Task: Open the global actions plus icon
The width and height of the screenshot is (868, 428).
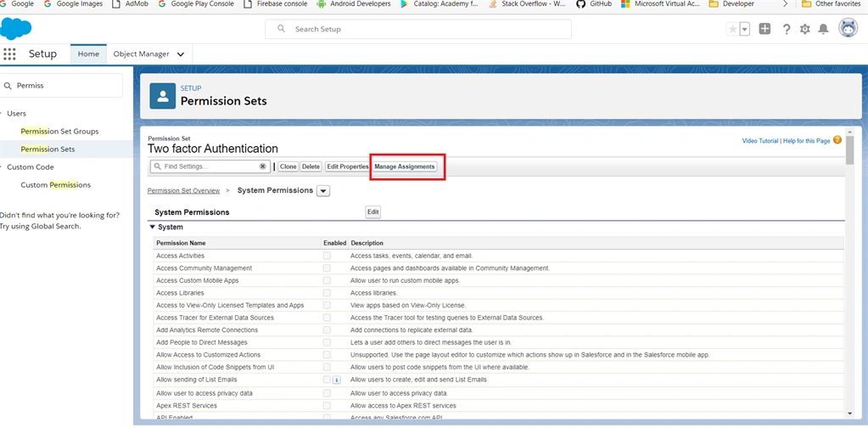Action: (x=764, y=30)
